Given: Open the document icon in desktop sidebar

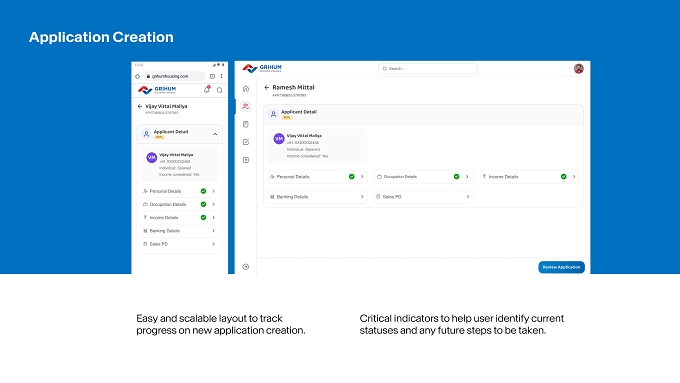Looking at the screenshot, I should (x=246, y=124).
